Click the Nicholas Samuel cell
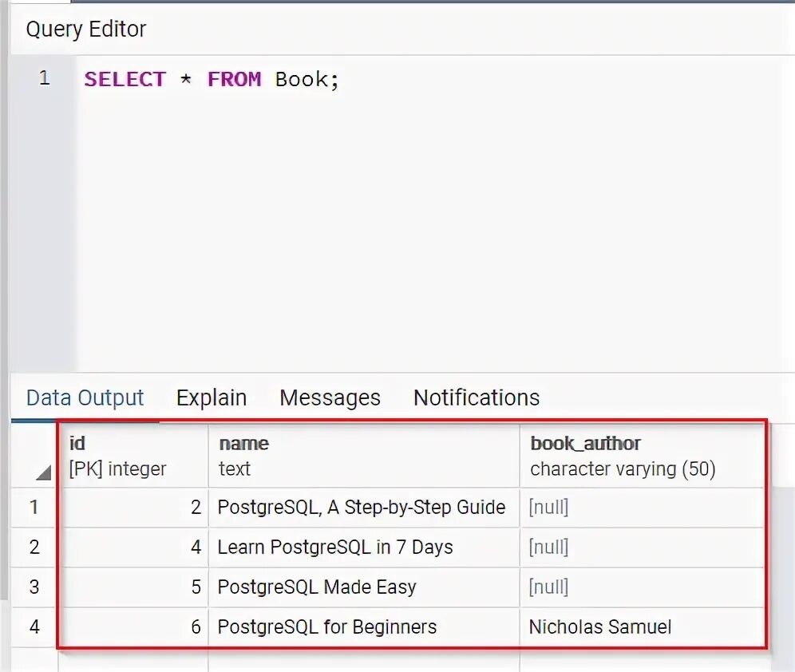The image size is (795, 672). (x=599, y=627)
